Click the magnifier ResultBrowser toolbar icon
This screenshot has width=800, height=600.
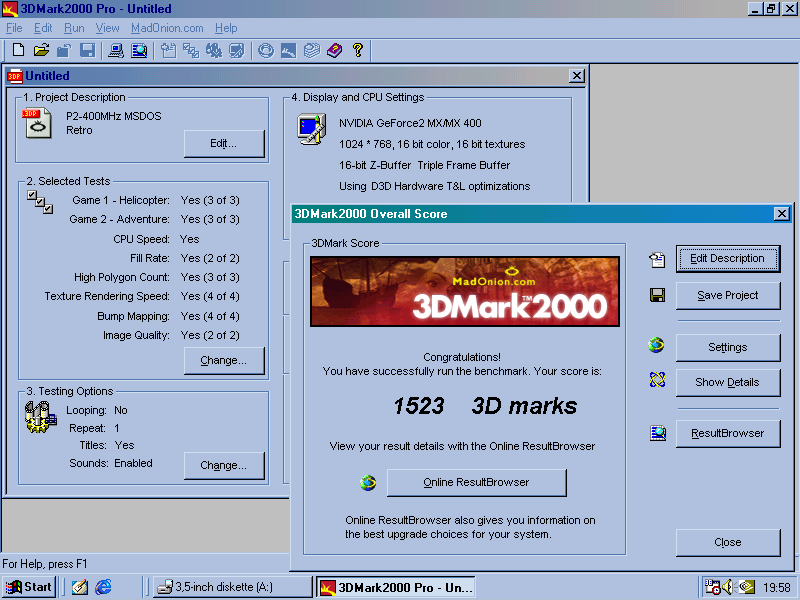tap(139, 50)
